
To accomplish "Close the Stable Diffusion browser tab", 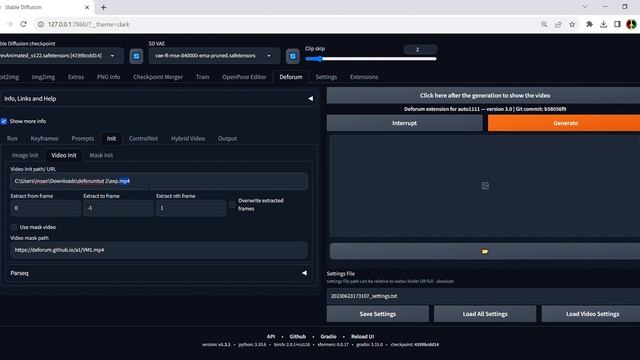I will [x=87, y=7].
